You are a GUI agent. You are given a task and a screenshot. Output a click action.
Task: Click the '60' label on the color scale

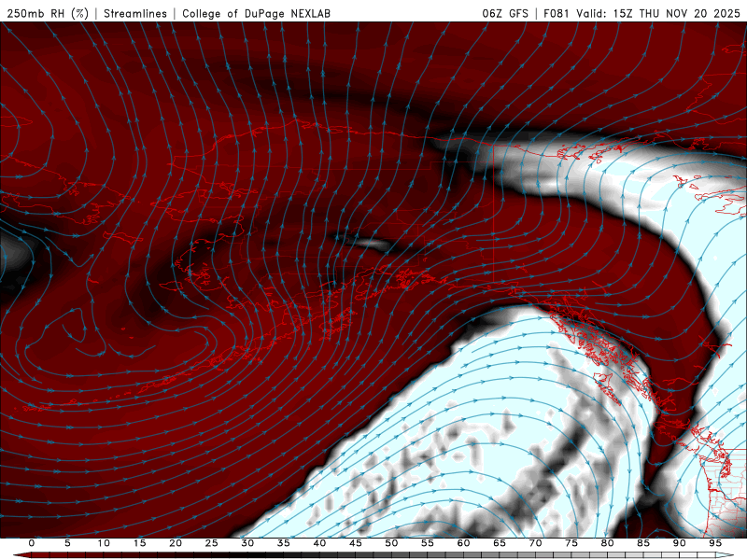pos(463,543)
